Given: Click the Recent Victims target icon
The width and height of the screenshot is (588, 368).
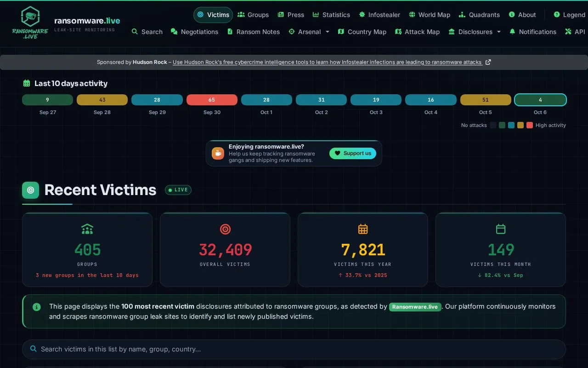Looking at the screenshot, I should (31, 190).
